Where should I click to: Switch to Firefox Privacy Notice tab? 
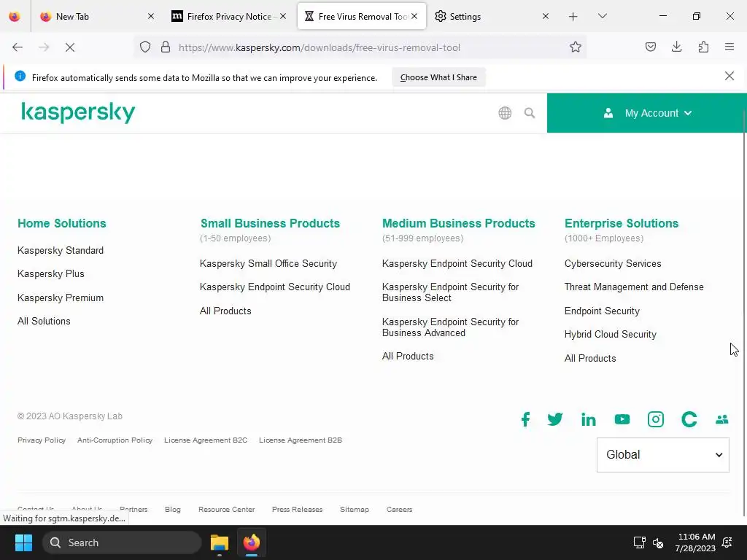[x=228, y=17]
